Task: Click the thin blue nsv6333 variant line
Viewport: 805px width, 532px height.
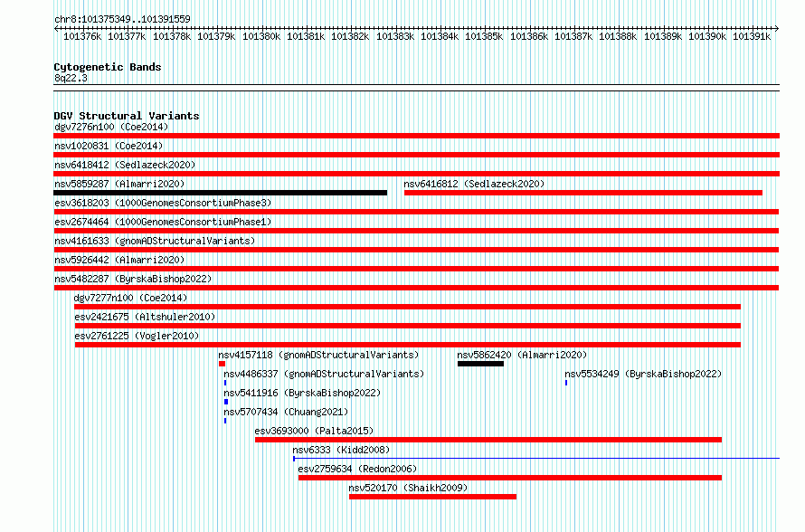Action: (x=536, y=458)
